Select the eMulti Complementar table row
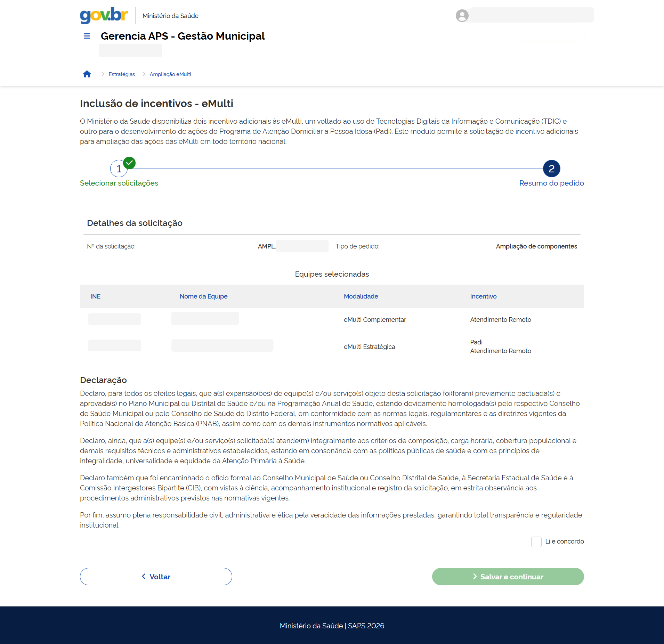 375,320
